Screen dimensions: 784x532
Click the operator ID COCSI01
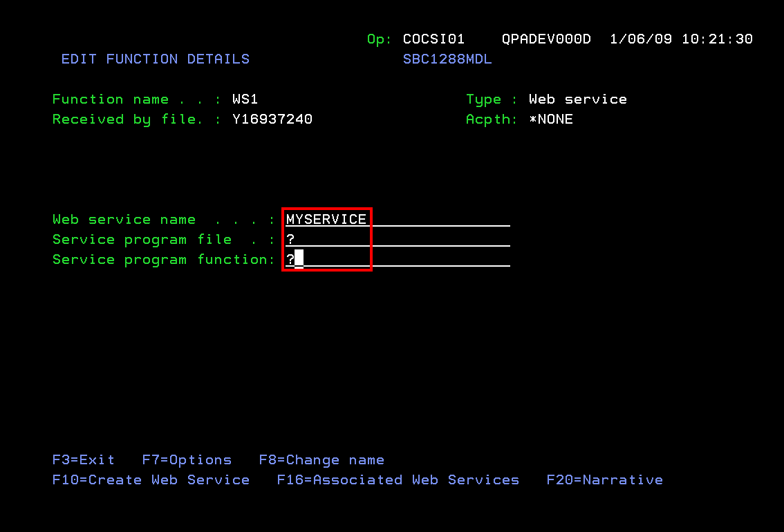point(434,39)
